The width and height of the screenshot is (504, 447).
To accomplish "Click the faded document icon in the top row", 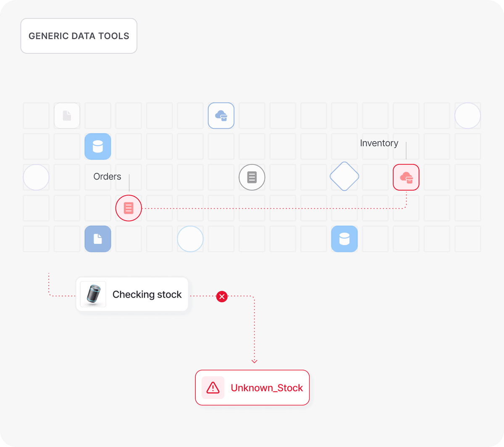I will pyautogui.click(x=67, y=115).
